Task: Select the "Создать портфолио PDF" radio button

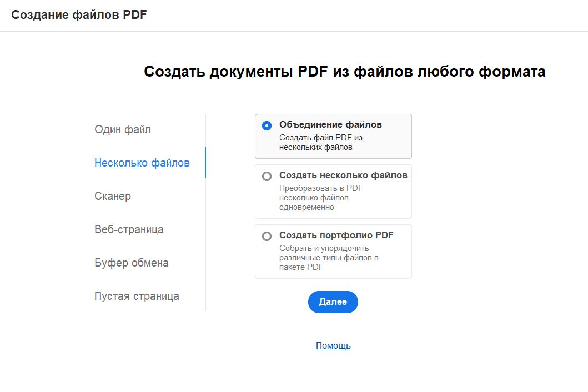Action: tap(267, 235)
